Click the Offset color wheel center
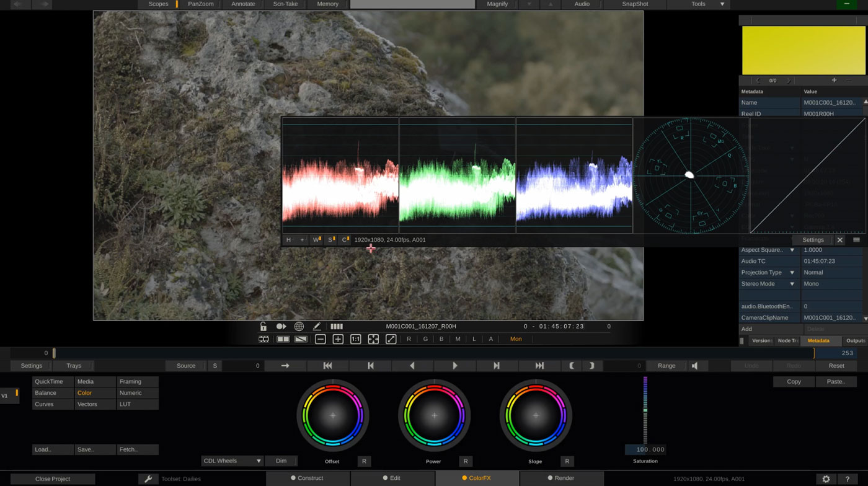The width and height of the screenshot is (868, 486). pos(333,415)
